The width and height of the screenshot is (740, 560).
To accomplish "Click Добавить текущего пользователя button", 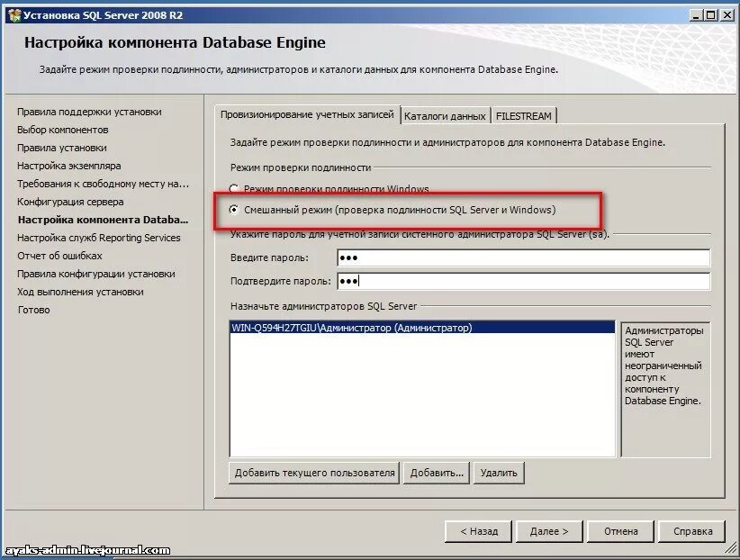I will [x=314, y=474].
